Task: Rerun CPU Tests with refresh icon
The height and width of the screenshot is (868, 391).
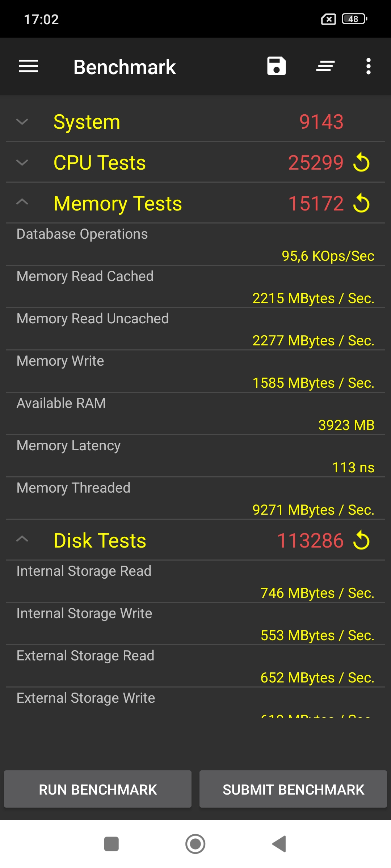Action: click(361, 162)
